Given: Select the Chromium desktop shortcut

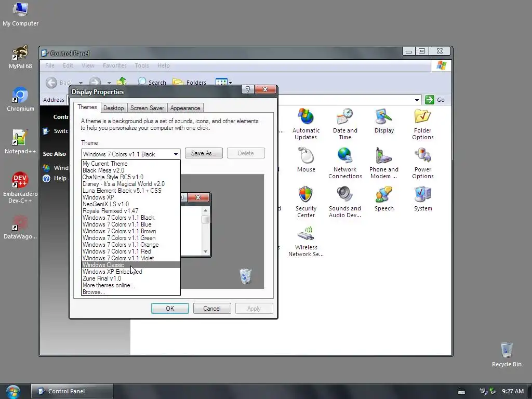Looking at the screenshot, I should pyautogui.click(x=20, y=99).
